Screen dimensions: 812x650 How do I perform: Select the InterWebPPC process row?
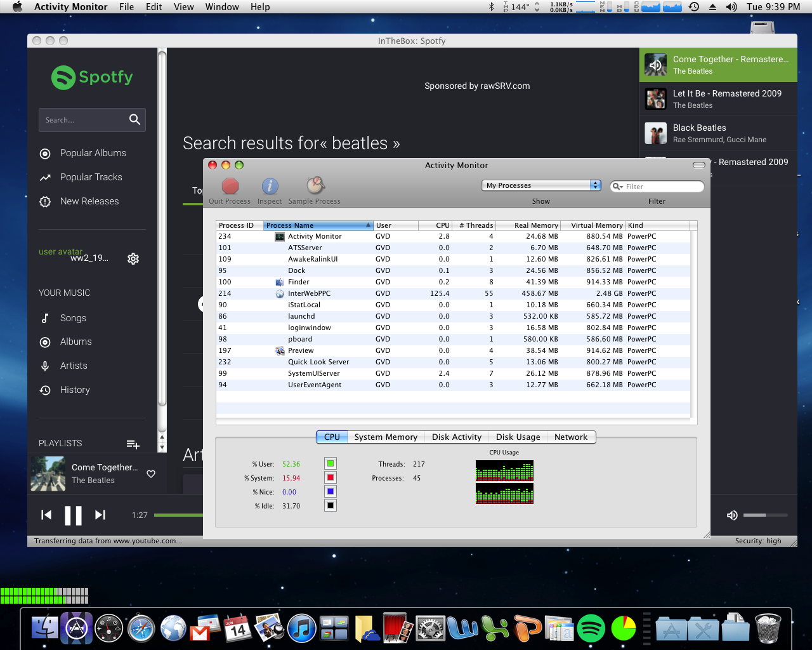[x=453, y=293]
